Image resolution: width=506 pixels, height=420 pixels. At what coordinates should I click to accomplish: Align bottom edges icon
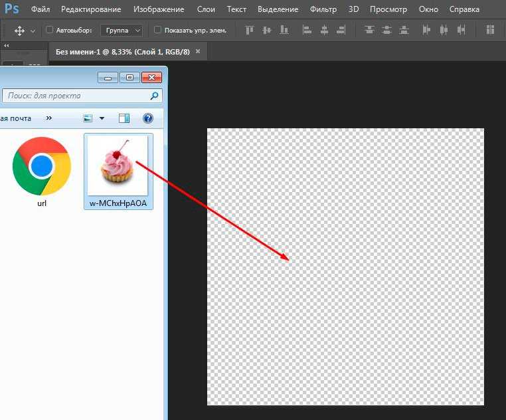284,30
